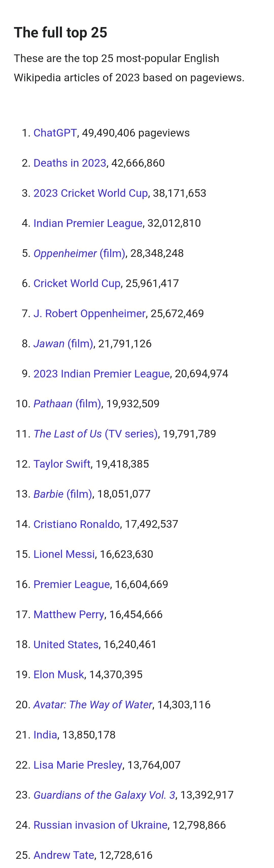Go to the Taylor Swift article
Screen dimensions: 274x868
(62, 464)
